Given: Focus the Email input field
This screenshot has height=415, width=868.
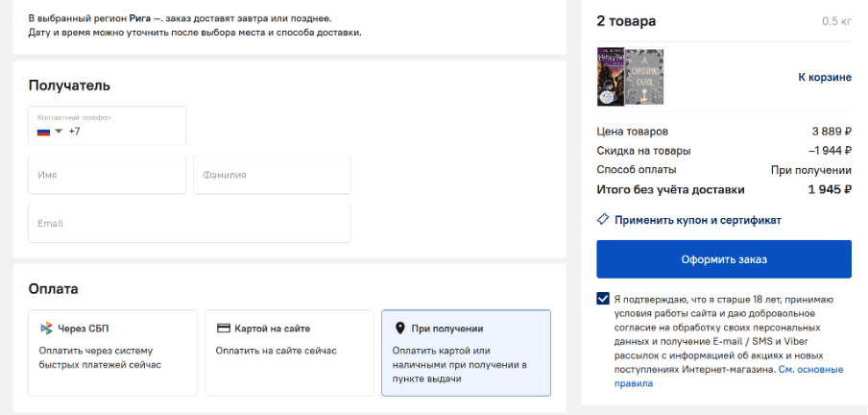Looking at the screenshot, I should [189, 223].
